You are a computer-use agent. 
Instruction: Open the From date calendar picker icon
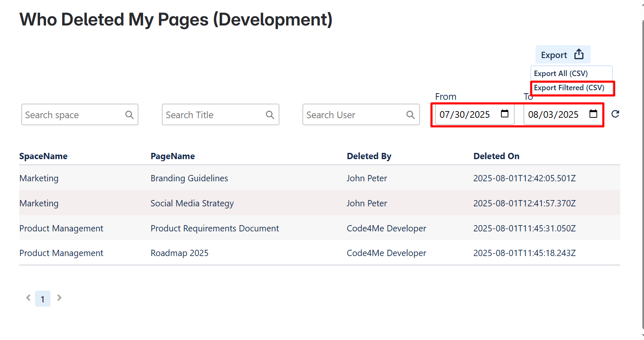(x=505, y=114)
